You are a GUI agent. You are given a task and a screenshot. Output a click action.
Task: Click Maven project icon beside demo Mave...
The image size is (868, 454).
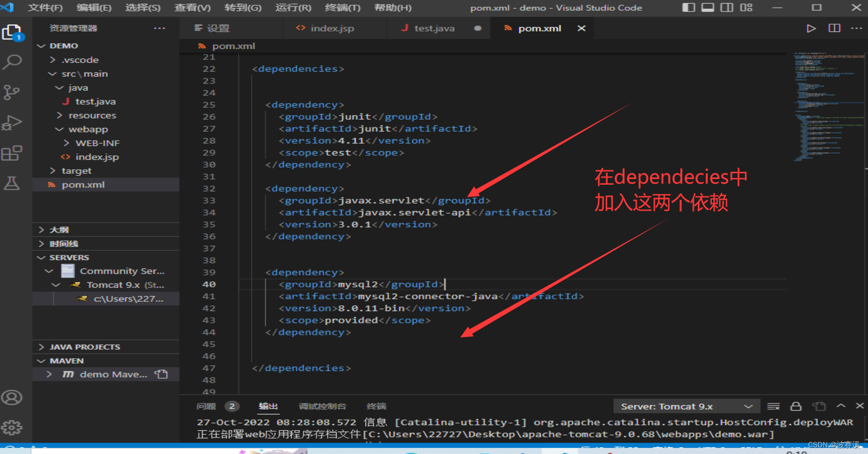tap(68, 374)
